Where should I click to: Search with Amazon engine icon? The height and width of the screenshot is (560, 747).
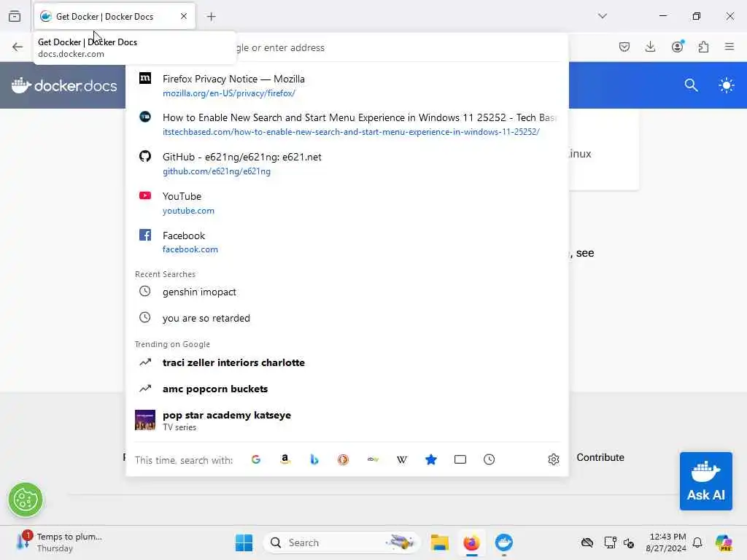point(285,459)
